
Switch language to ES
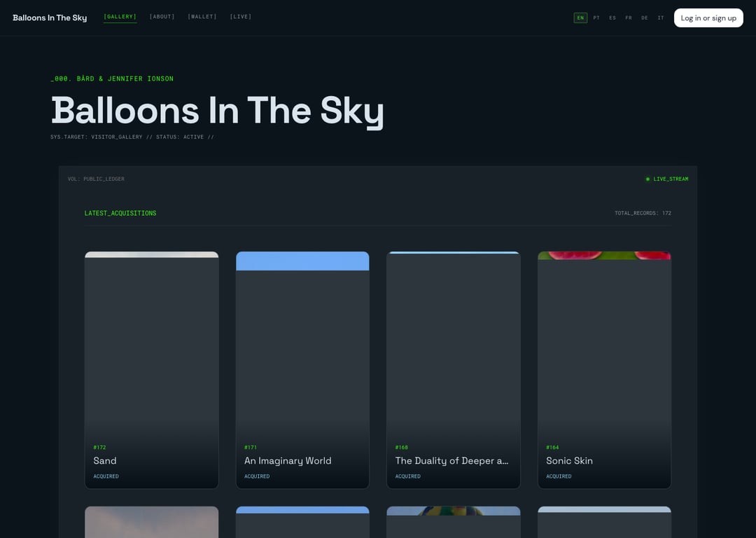(612, 18)
